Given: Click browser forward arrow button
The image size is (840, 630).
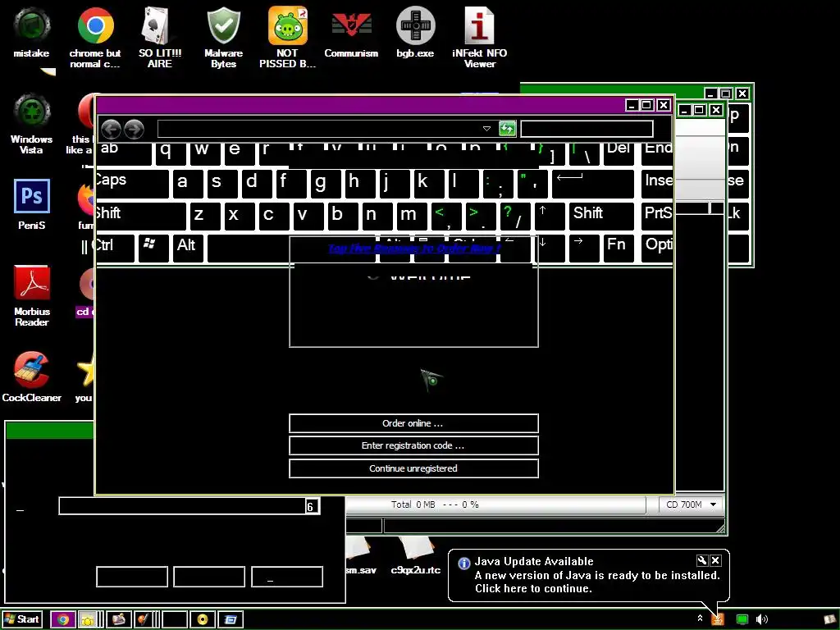Looking at the screenshot, I should click(134, 129).
